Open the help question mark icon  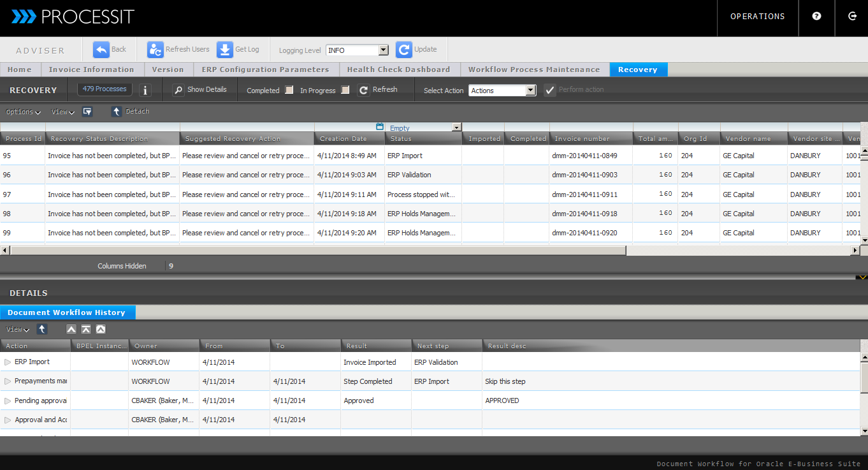click(816, 17)
